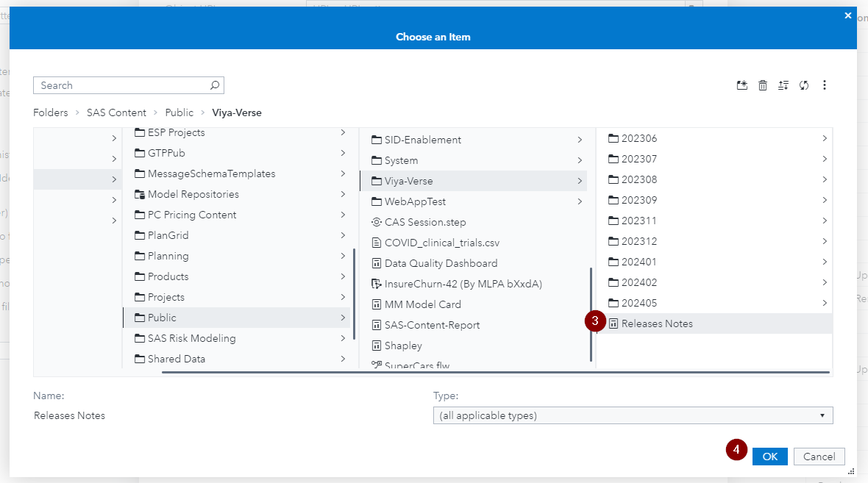Open the sort options icon
The image size is (868, 483).
click(783, 85)
